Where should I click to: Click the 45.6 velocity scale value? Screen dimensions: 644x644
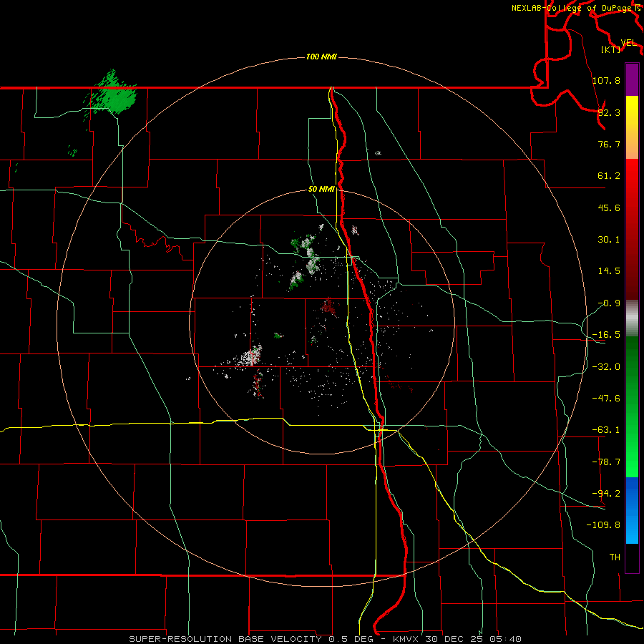pos(609,208)
